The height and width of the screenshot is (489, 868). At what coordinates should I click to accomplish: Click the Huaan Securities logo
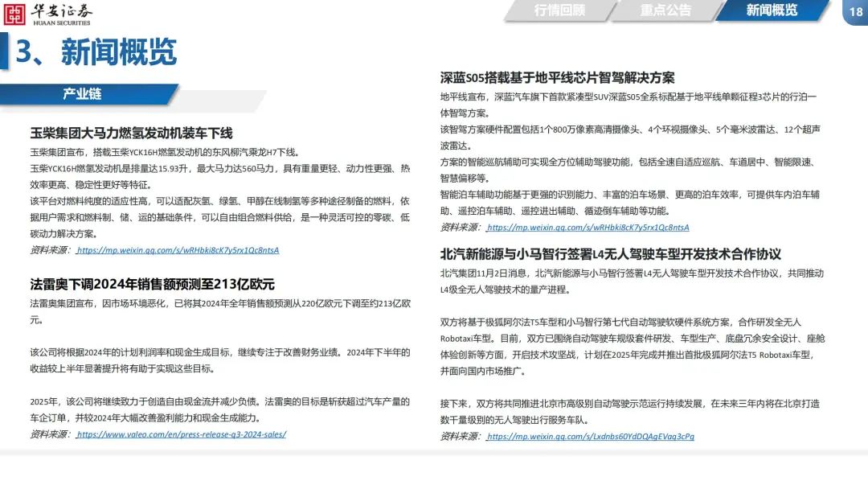[47, 14]
